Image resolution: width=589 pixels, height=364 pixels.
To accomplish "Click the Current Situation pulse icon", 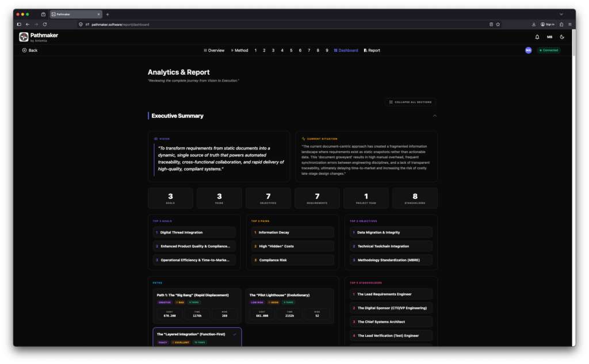I will [304, 139].
